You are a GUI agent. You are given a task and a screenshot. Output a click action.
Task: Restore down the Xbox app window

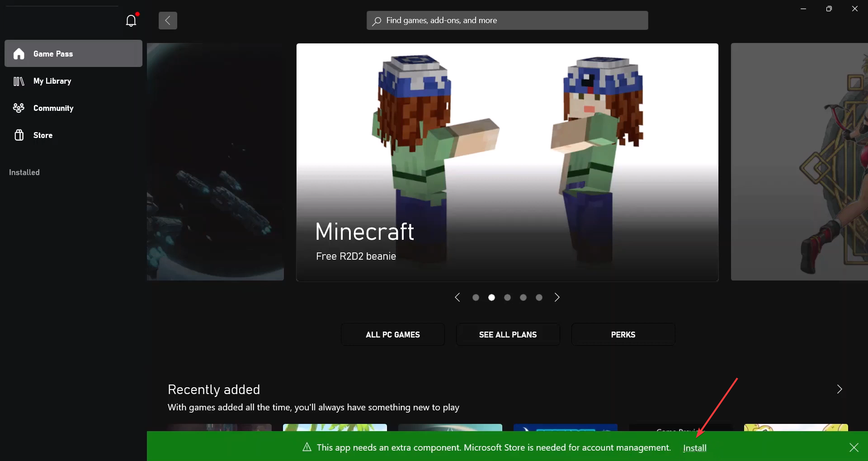pos(829,9)
